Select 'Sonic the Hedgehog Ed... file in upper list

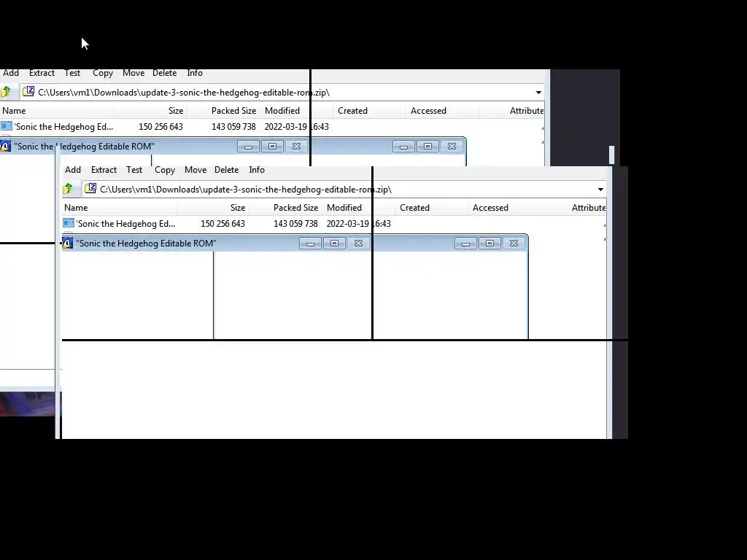click(x=63, y=126)
